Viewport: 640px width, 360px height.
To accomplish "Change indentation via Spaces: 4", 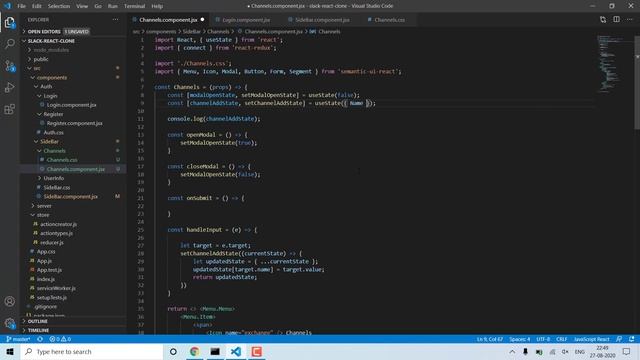I will [520, 339].
